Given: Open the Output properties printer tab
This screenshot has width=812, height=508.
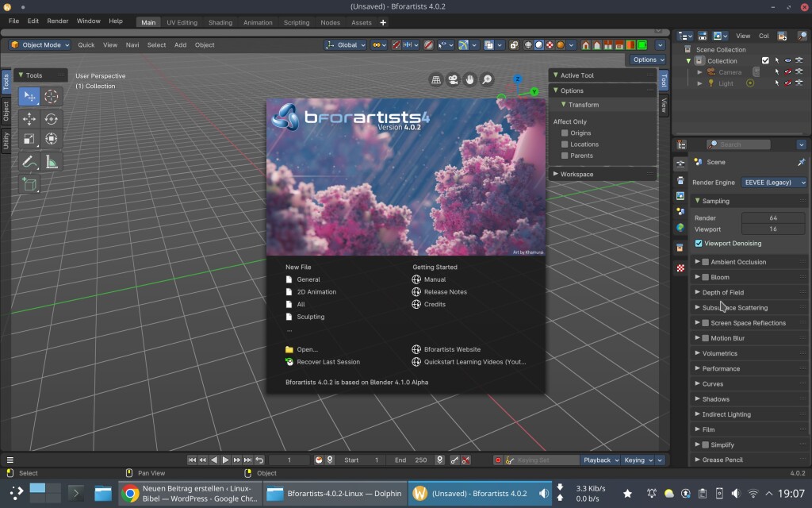Looking at the screenshot, I should (x=680, y=180).
